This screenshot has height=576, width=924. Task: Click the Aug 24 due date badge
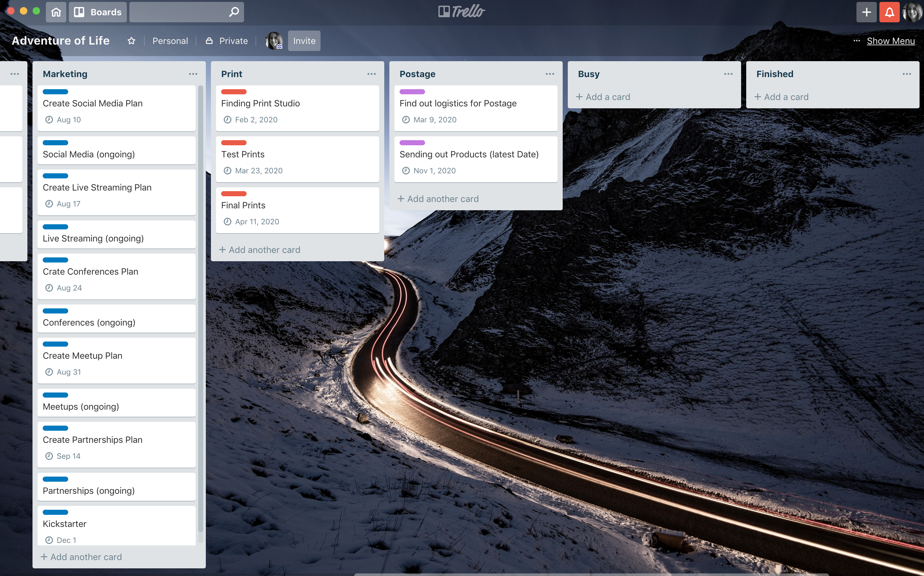(x=64, y=288)
